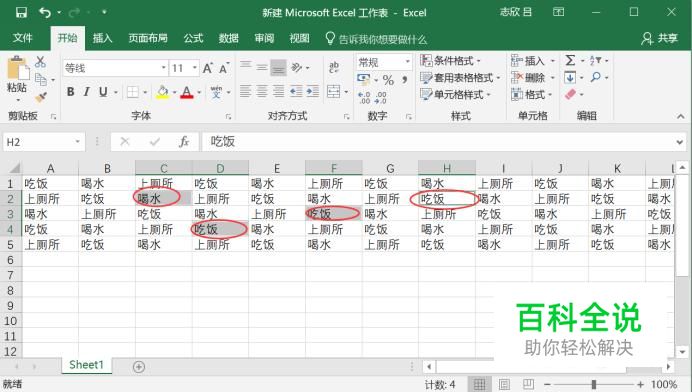
Task: Apply yellow fill color bucket
Action: tap(162, 92)
